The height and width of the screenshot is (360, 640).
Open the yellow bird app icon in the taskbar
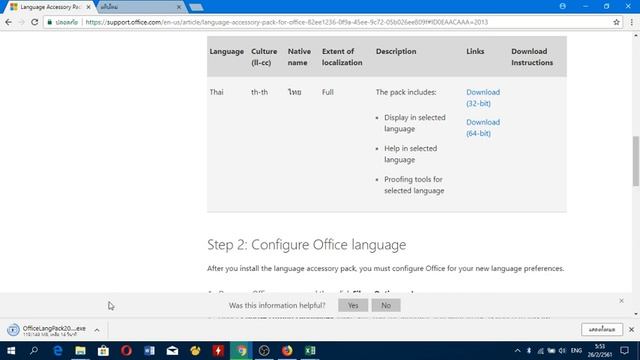point(195,351)
